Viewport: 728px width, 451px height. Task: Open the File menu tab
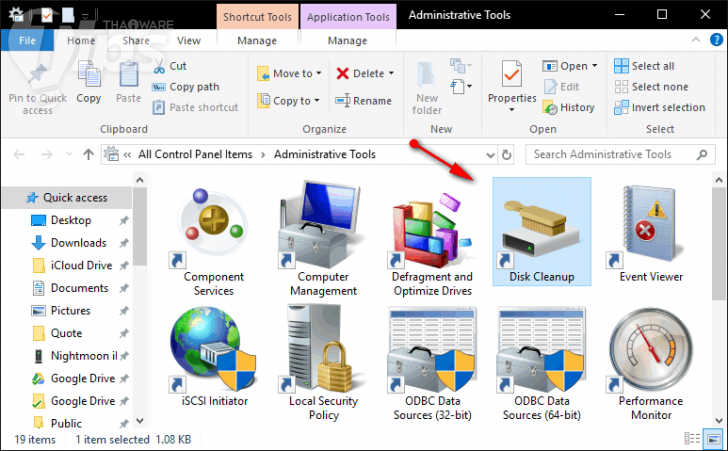27,40
